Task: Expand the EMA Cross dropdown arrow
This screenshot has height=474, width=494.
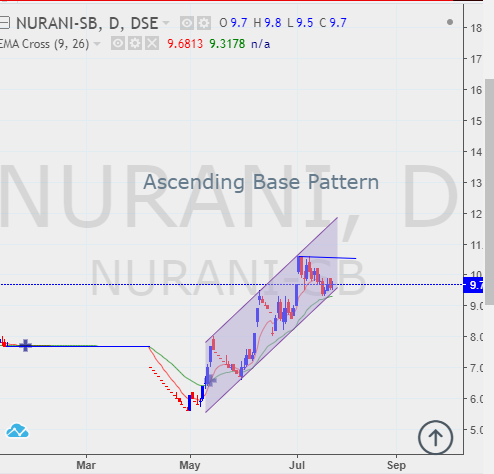Action: (97, 44)
